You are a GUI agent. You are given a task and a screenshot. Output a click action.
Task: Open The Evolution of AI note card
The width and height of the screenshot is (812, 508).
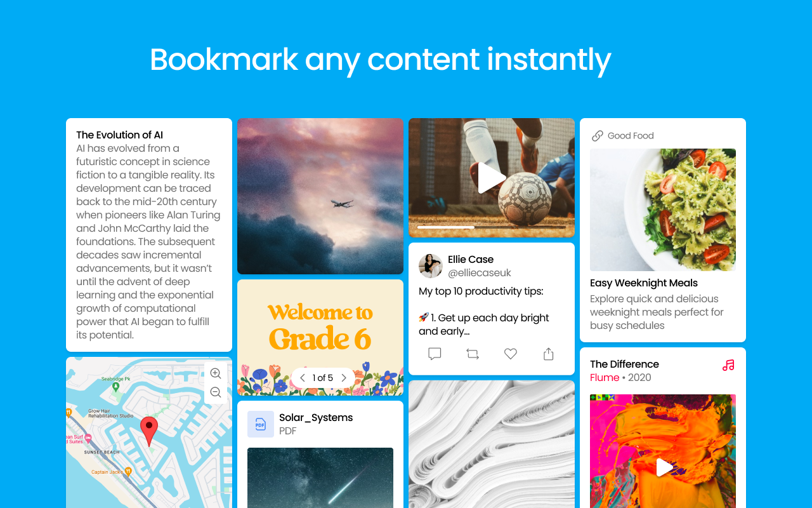point(149,235)
